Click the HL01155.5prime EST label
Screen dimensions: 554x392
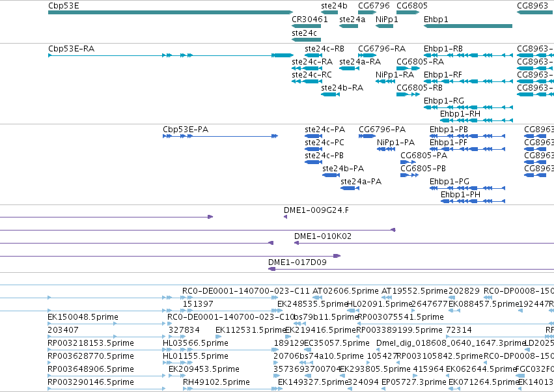pyautogui.click(x=195, y=357)
